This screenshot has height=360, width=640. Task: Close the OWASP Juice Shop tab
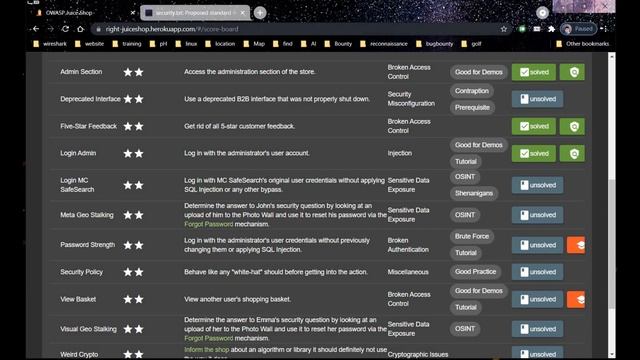click(x=133, y=13)
